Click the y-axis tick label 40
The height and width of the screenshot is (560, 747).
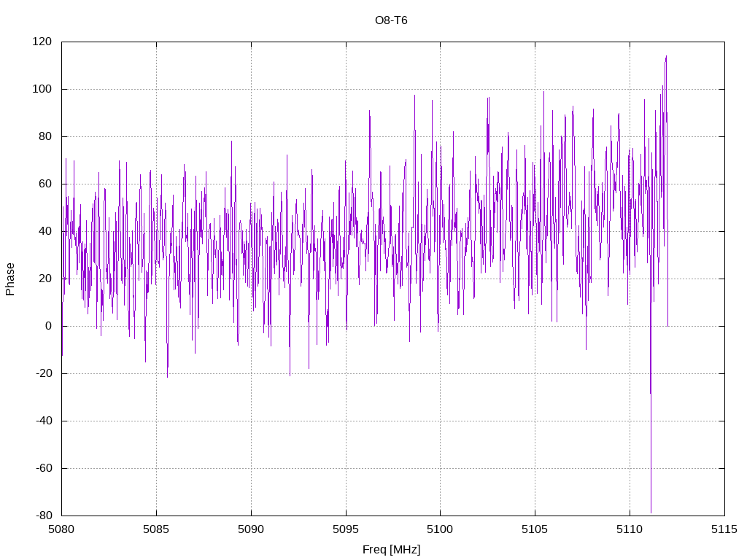coord(45,231)
